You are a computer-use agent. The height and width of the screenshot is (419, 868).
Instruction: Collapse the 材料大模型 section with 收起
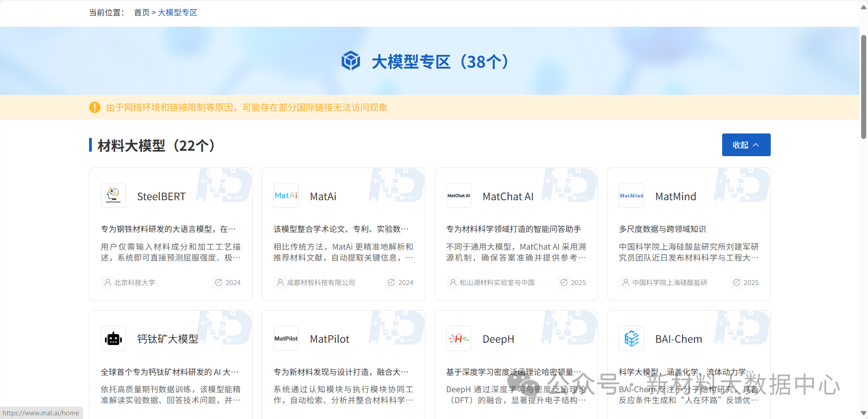click(746, 145)
